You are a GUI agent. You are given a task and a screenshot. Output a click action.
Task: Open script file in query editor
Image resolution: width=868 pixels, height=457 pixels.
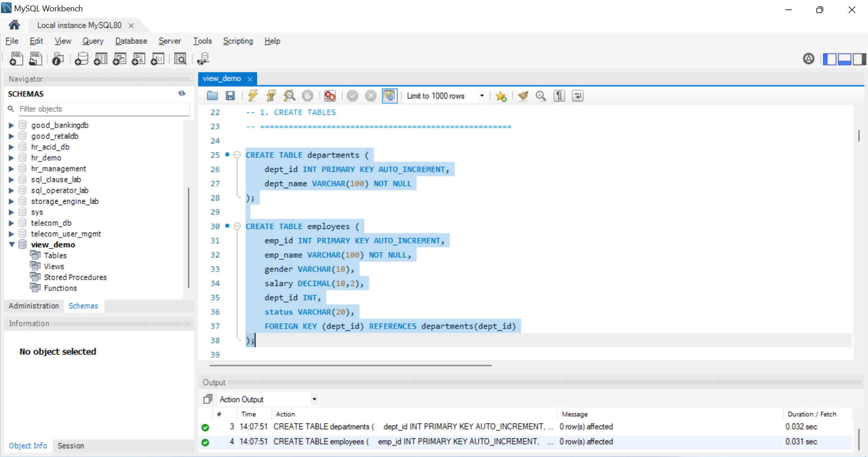(x=212, y=96)
